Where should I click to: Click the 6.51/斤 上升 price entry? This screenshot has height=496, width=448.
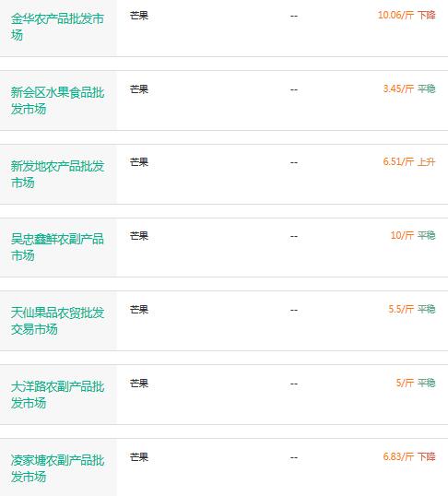[x=409, y=161]
